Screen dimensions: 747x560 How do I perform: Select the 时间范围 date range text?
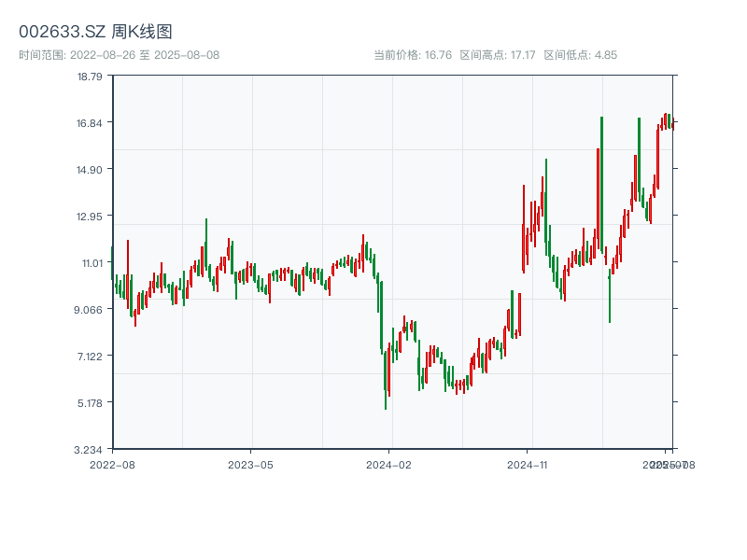click(119, 55)
